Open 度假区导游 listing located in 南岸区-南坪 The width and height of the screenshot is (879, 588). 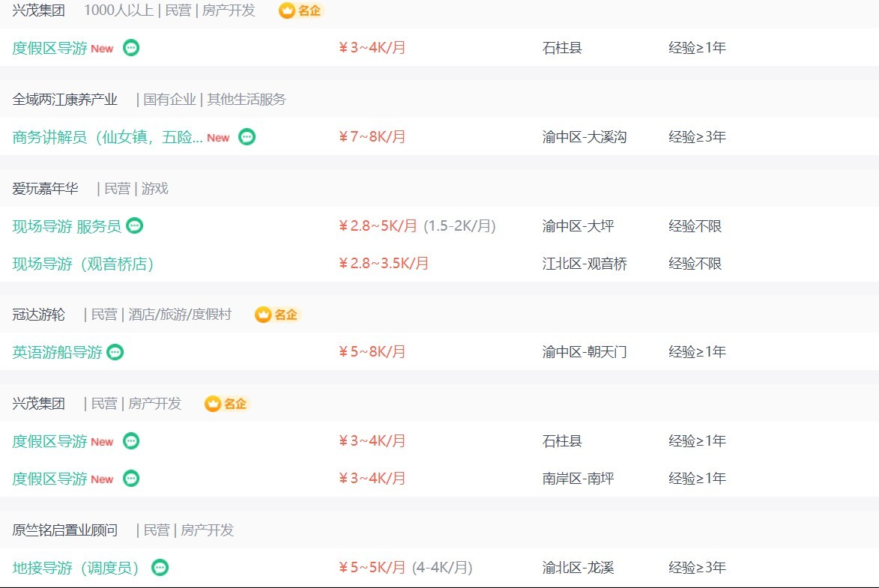click(x=50, y=479)
